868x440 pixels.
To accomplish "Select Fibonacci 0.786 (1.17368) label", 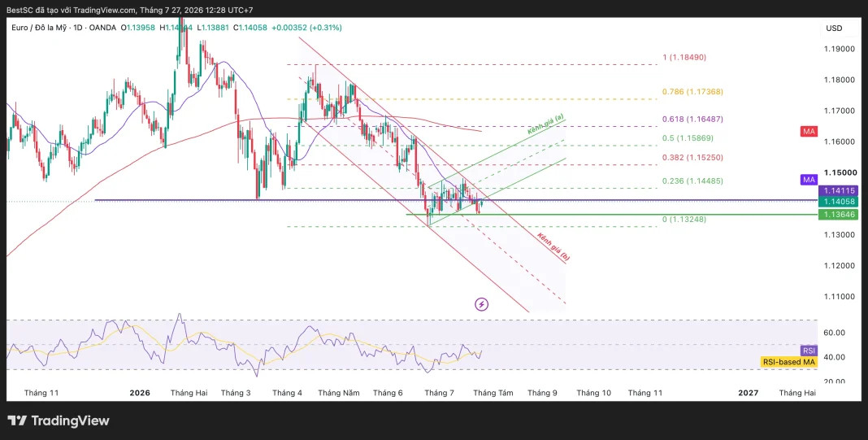I will [692, 91].
